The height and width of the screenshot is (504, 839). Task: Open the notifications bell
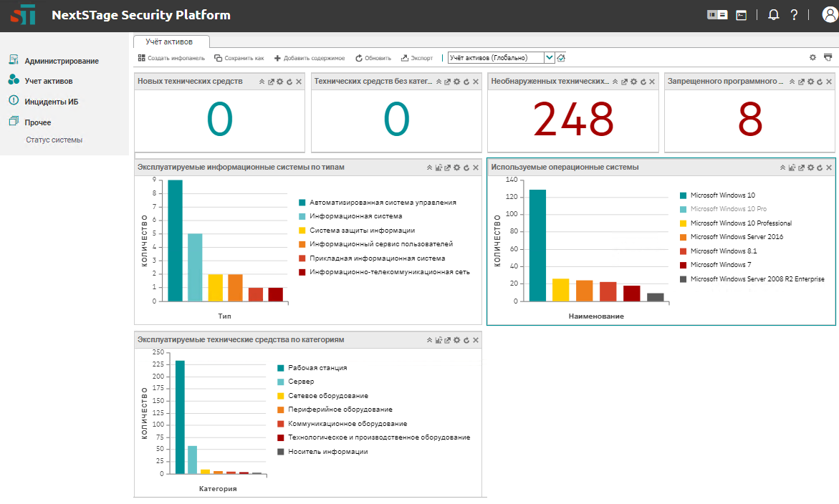pyautogui.click(x=773, y=15)
